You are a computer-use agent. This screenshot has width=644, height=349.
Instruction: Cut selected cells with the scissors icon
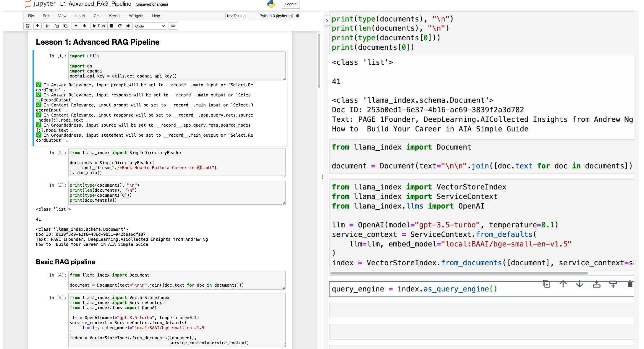point(47,26)
